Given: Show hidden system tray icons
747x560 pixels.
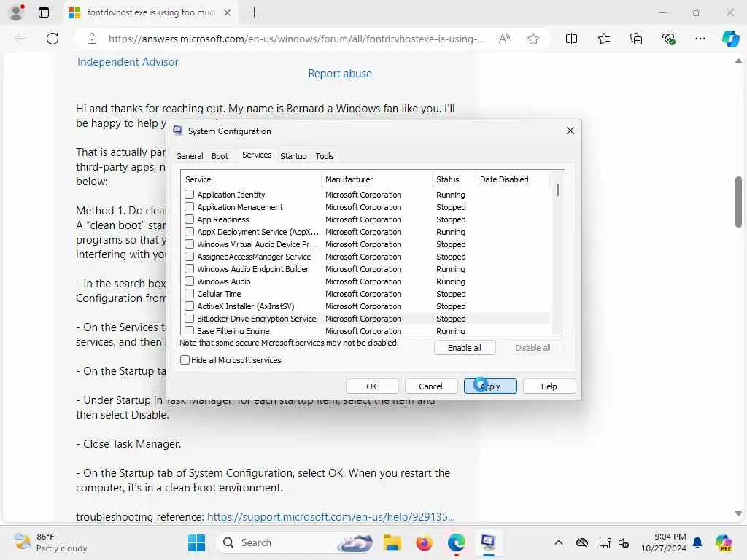Looking at the screenshot, I should coord(559,542).
